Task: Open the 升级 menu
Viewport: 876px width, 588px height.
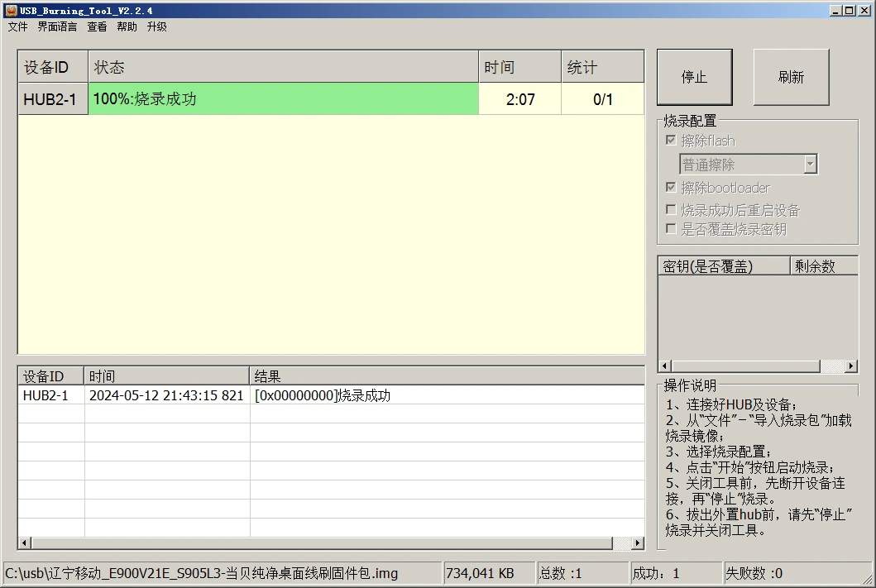Action: click(156, 26)
